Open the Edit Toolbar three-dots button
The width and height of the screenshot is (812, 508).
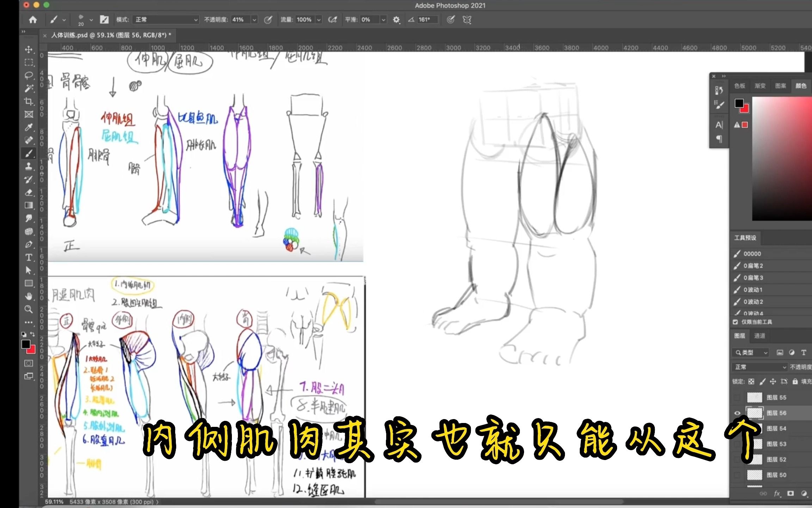(29, 322)
